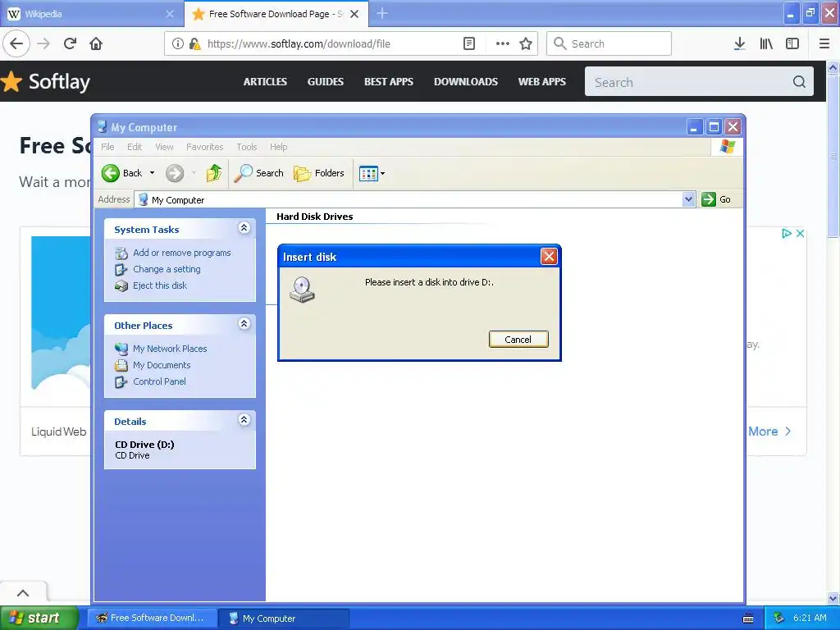Open View menu in My Computer
840x630 pixels.
pyautogui.click(x=164, y=147)
